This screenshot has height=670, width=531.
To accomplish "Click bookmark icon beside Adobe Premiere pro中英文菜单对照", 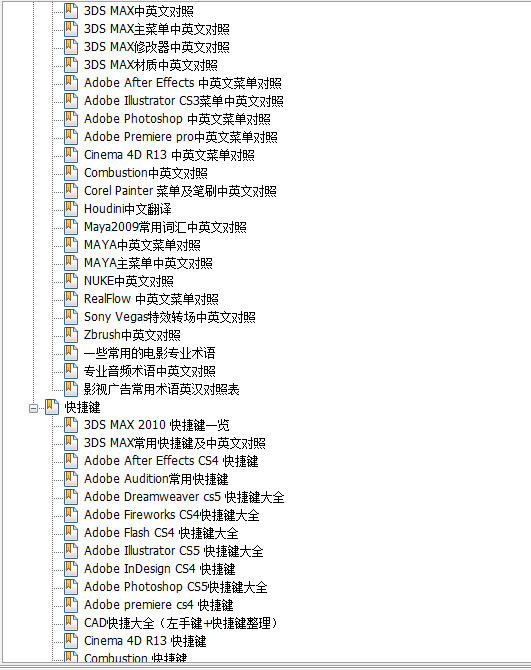I will pyautogui.click(x=71, y=137).
